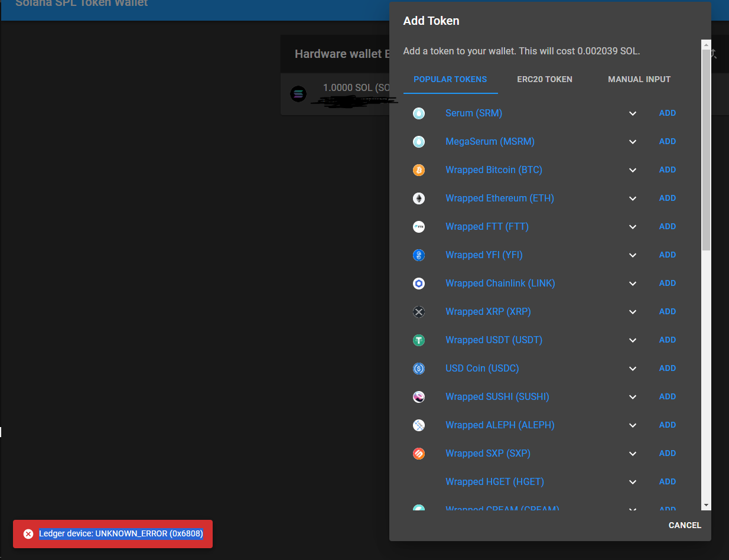Click the Wrapped Bitcoin (BTC) label
Image resolution: width=729 pixels, height=560 pixels.
(494, 170)
